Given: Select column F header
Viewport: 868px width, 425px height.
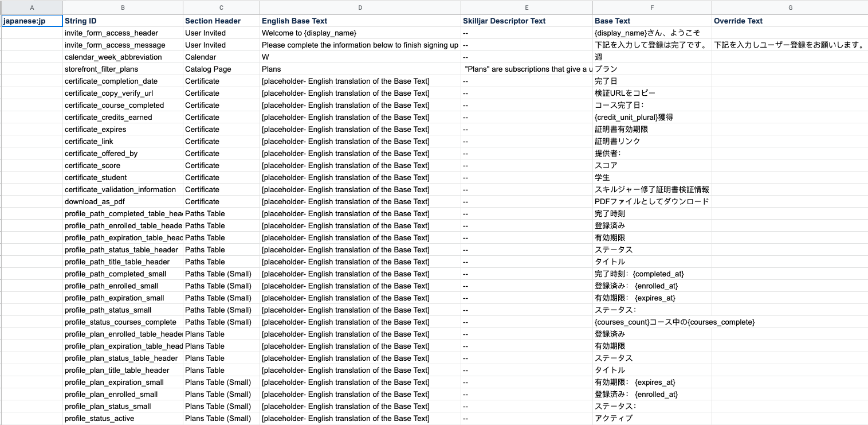Looking at the screenshot, I should (653, 7).
